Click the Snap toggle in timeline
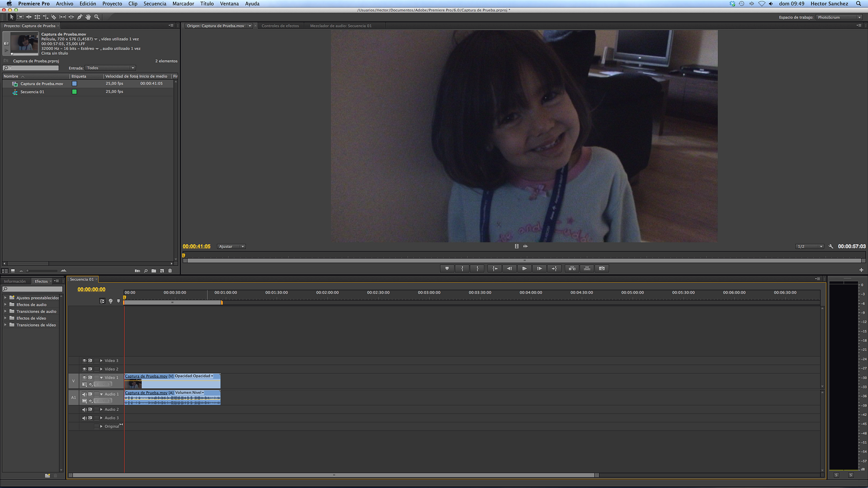 click(102, 301)
